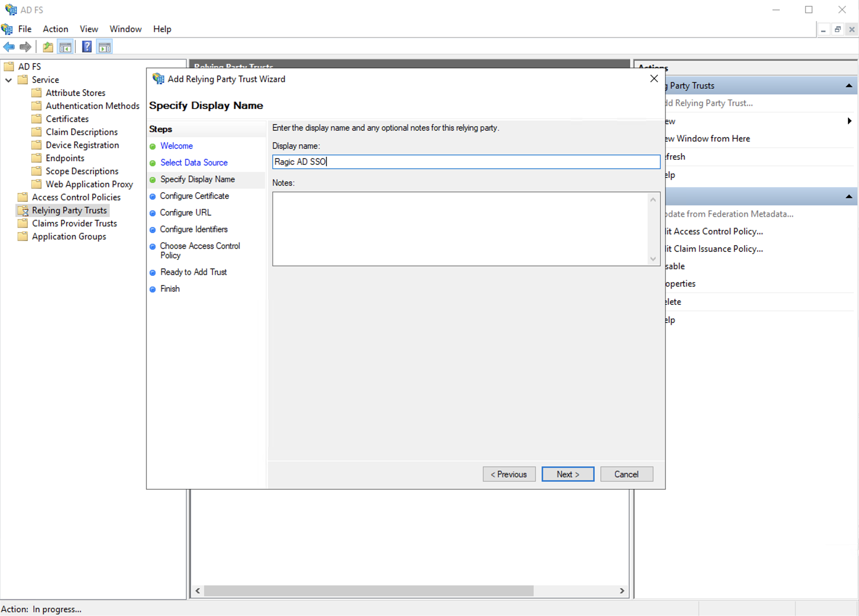Click the Previous button

tap(509, 474)
